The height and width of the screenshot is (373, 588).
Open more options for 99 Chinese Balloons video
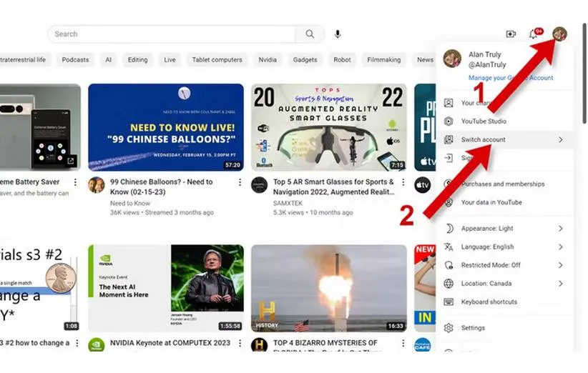pyautogui.click(x=240, y=183)
